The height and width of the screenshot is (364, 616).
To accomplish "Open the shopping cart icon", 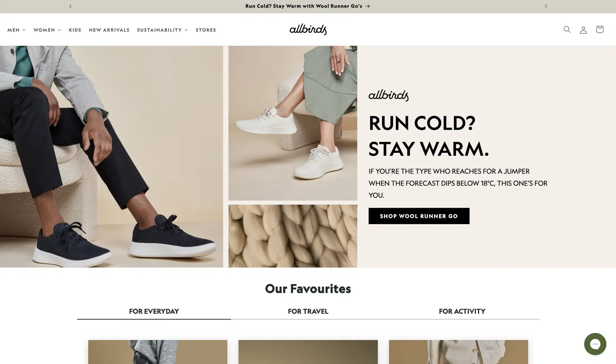I will pos(600,29).
